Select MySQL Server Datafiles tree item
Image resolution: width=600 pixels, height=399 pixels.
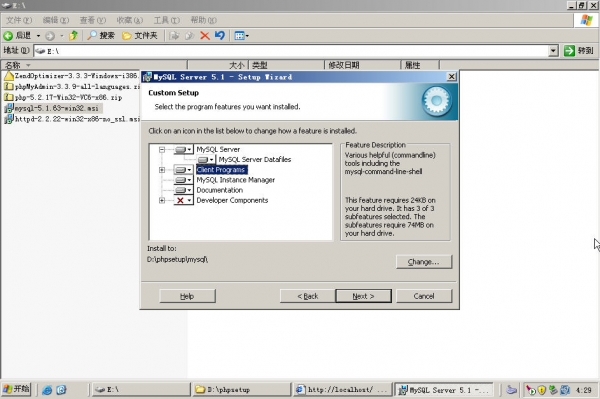pos(255,160)
